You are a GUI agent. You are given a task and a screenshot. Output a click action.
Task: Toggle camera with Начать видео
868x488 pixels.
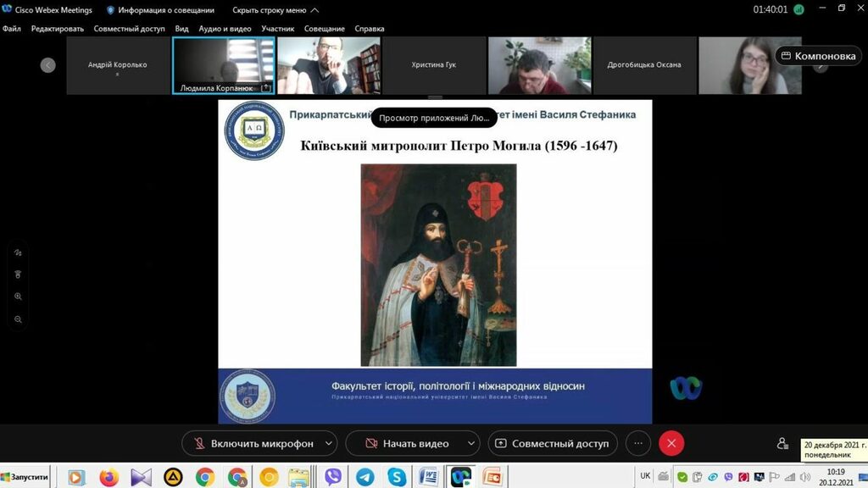point(406,443)
